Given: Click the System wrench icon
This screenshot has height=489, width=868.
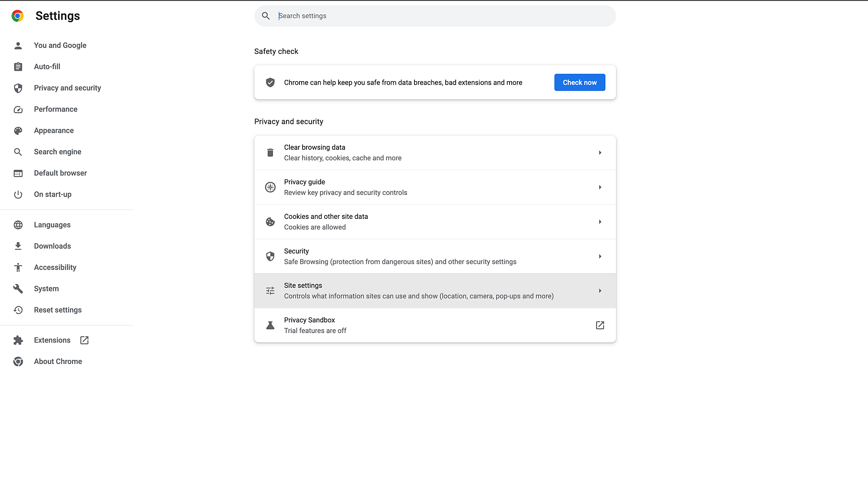Looking at the screenshot, I should coord(18,289).
